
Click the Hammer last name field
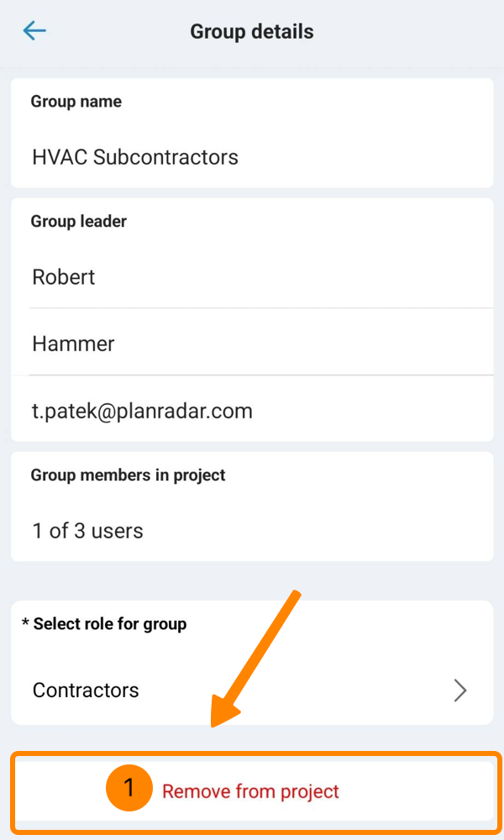tap(73, 344)
